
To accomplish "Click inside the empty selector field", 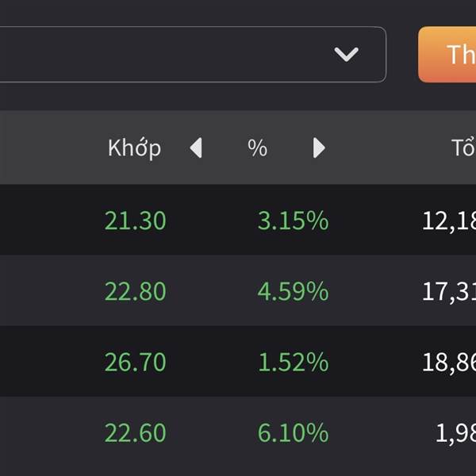I will (193, 54).
